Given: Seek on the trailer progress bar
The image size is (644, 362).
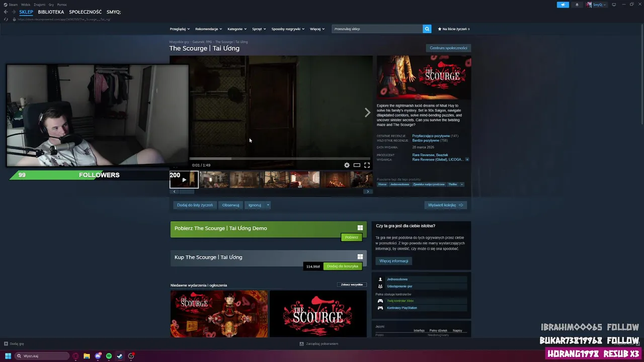Looking at the screenshot, I should pos(281,159).
